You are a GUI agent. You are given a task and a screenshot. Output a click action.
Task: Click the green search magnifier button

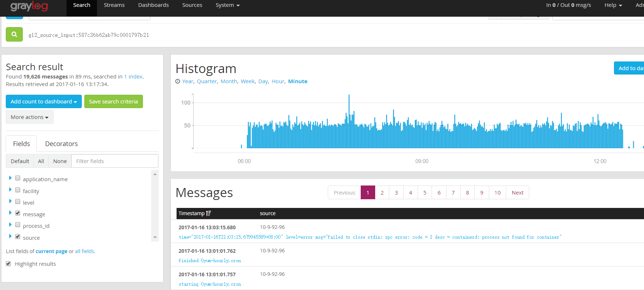tap(14, 34)
